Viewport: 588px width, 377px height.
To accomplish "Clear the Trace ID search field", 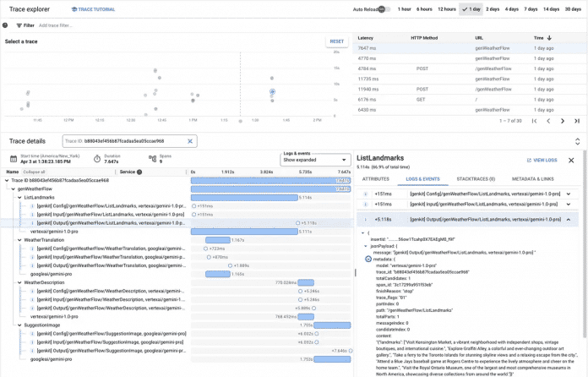I will coord(190,141).
